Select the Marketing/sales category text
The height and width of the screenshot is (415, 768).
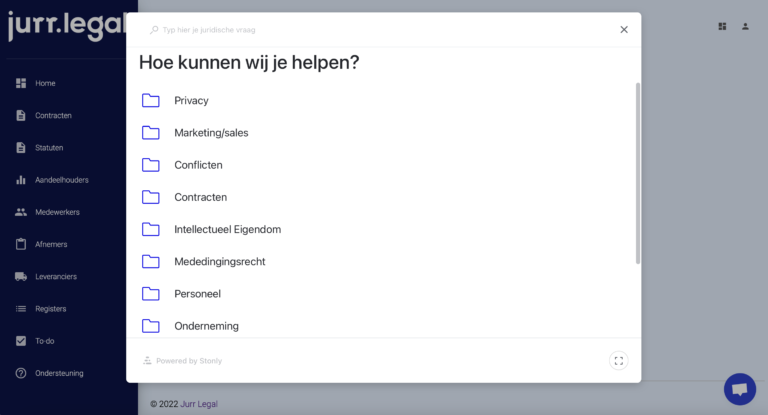211,133
